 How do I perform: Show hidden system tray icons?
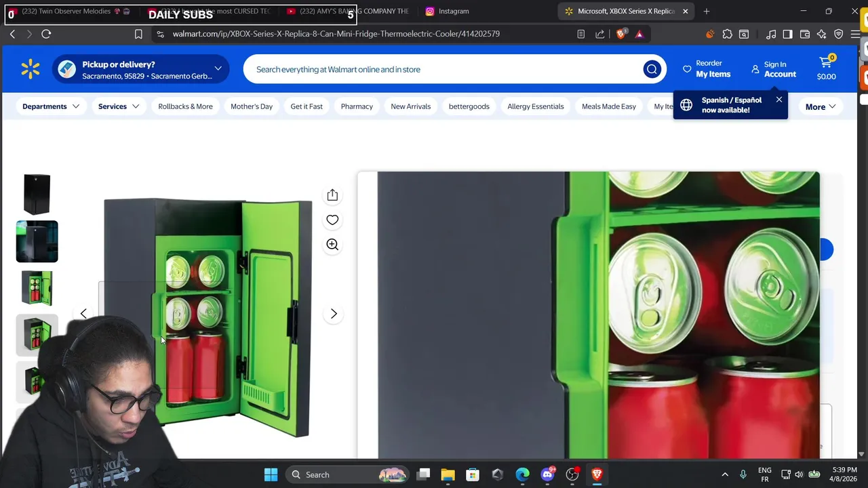click(725, 474)
